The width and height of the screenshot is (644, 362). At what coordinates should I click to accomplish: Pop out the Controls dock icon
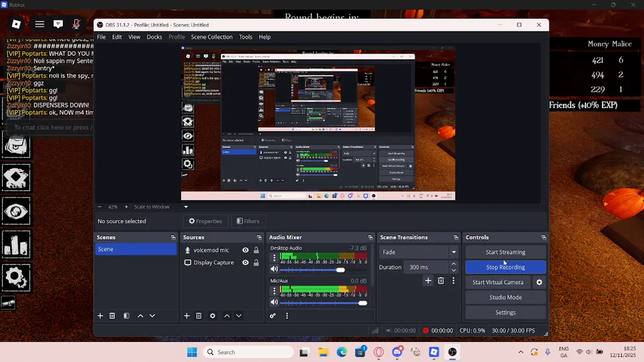click(543, 238)
